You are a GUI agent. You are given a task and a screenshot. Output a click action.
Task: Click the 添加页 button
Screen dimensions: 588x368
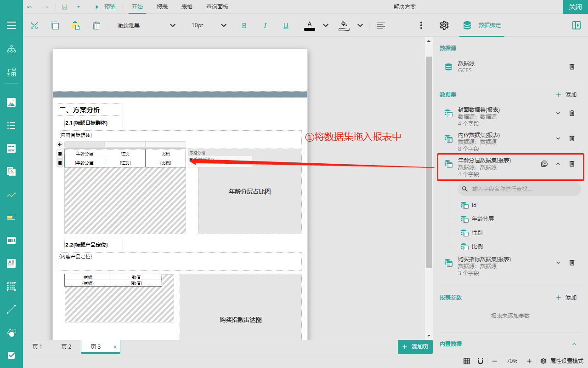click(x=415, y=347)
